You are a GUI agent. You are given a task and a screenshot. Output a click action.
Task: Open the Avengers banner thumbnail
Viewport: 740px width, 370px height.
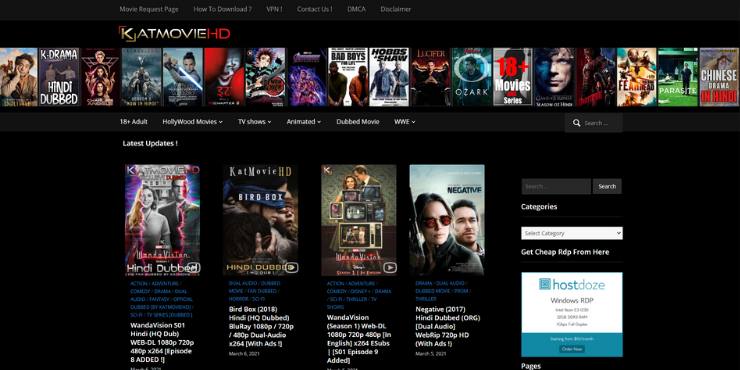[307, 77]
